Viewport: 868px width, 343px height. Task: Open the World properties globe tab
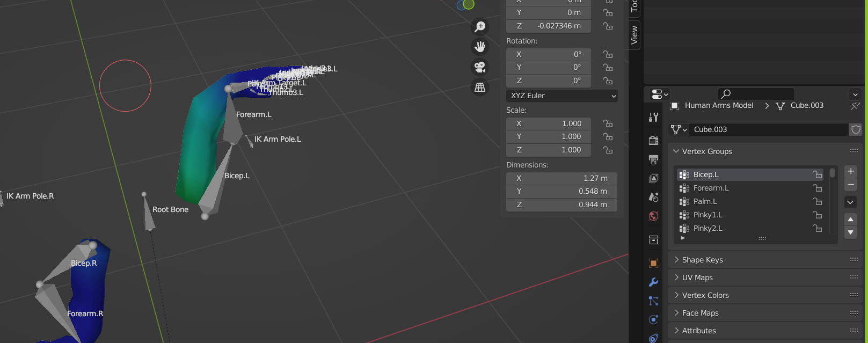(x=653, y=216)
